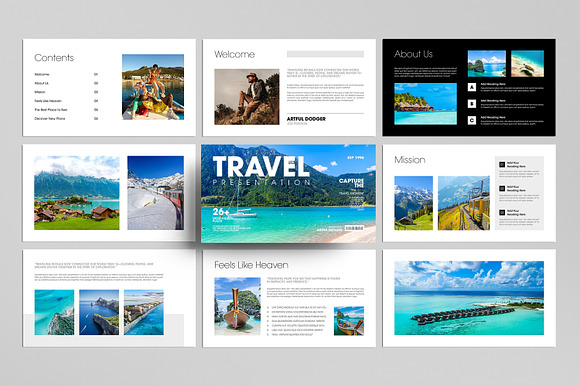The width and height of the screenshot is (580, 386).
Task: Click the quote paragraph on Welcome slide
Action: [x=325, y=72]
